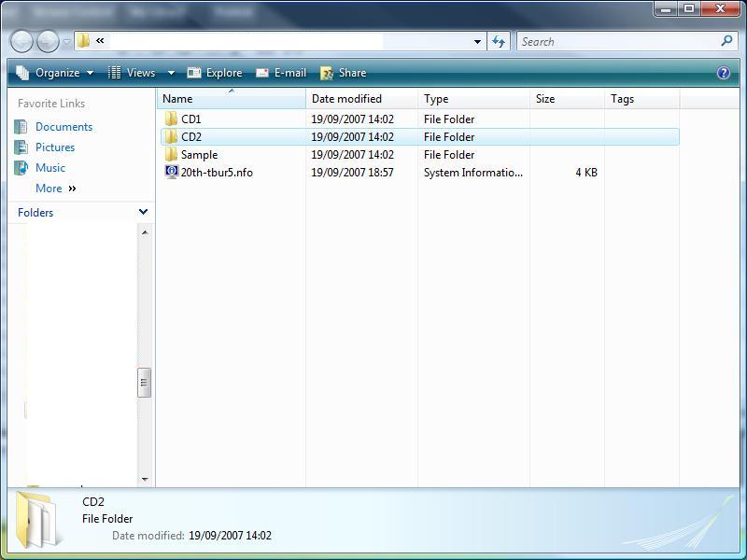Image resolution: width=747 pixels, height=560 pixels.
Task: Click the E-mail toolbar button
Action: [x=281, y=73]
